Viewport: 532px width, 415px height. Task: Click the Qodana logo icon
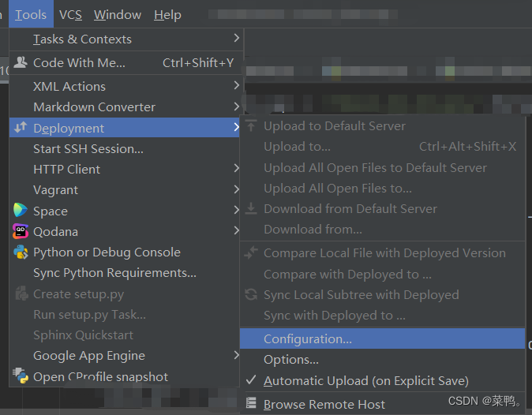pyautogui.click(x=21, y=232)
